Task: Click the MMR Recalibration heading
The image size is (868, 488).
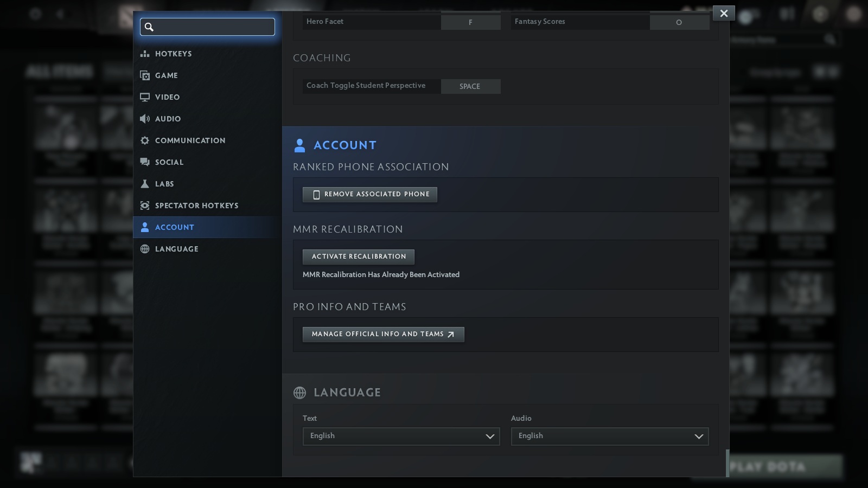Action: pos(348,229)
